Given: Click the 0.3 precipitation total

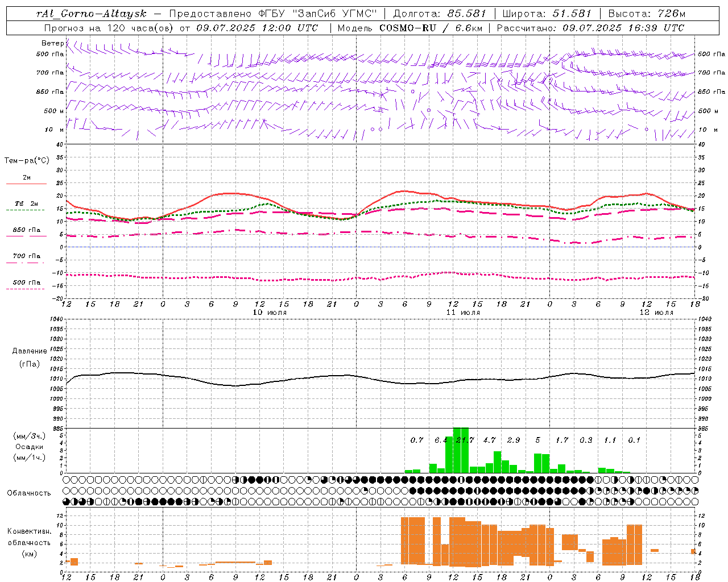Looking at the screenshot, I should pyautogui.click(x=586, y=440).
